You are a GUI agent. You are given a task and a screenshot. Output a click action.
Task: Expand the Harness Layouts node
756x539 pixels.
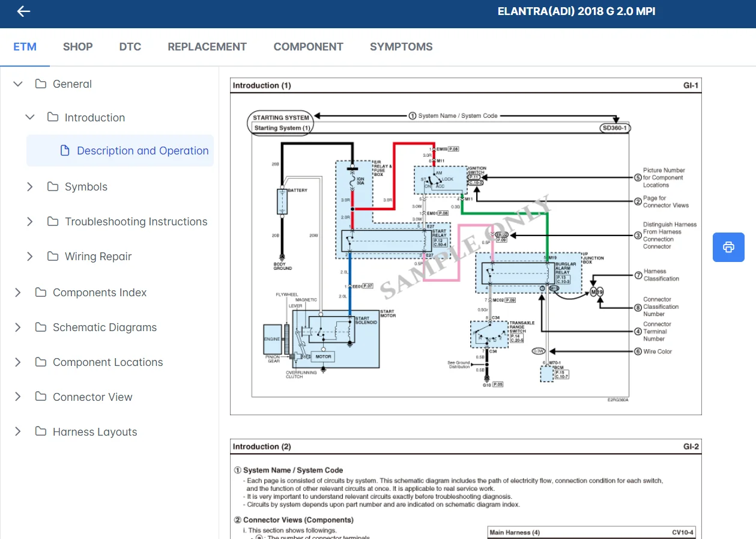coord(18,432)
